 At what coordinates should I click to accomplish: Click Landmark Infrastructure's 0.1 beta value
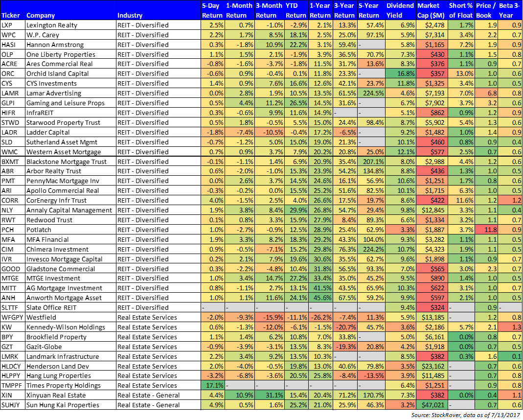tap(510, 357)
